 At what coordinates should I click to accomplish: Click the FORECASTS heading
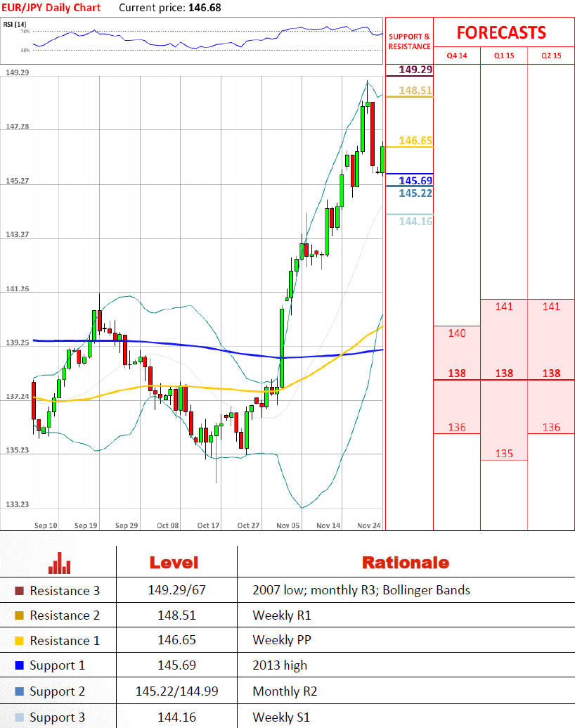point(501,32)
